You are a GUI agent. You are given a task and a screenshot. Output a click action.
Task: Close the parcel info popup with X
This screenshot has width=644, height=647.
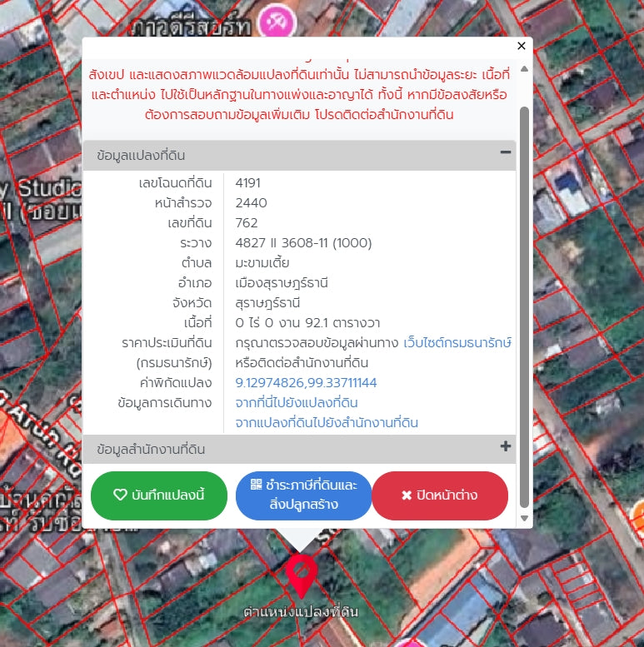pos(522,47)
